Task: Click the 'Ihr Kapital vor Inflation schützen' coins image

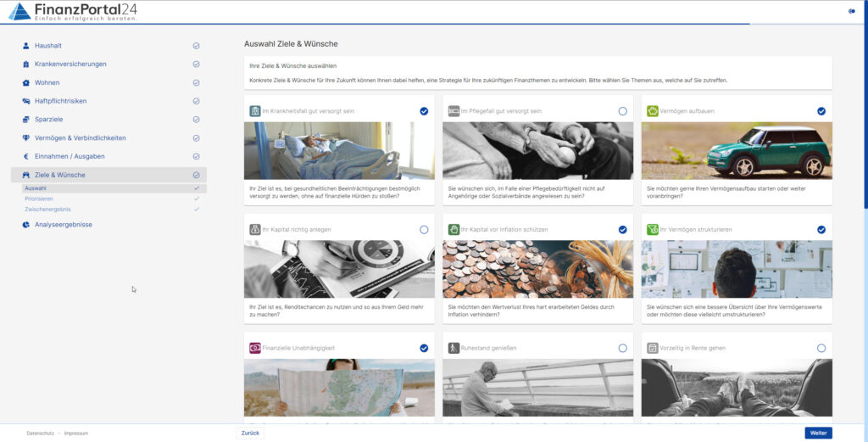Action: pyautogui.click(x=537, y=269)
